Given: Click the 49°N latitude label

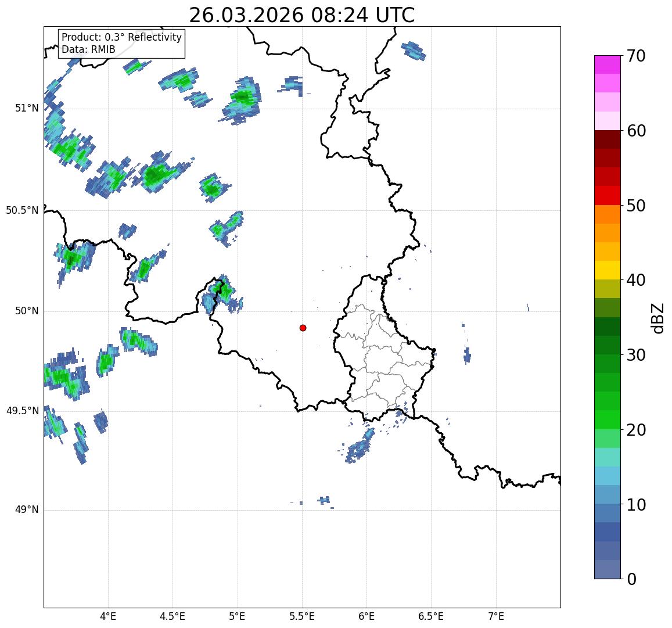Looking at the screenshot, I should tap(27, 509).
